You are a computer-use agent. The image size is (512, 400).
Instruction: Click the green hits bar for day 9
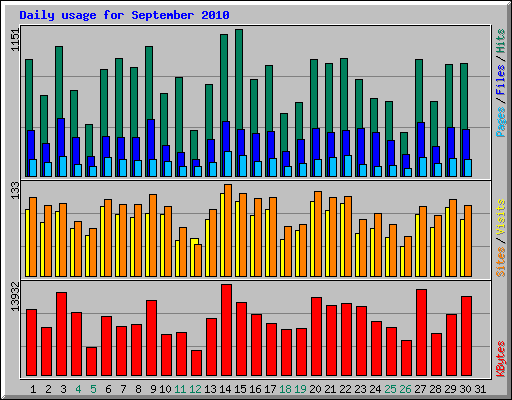(x=149, y=82)
